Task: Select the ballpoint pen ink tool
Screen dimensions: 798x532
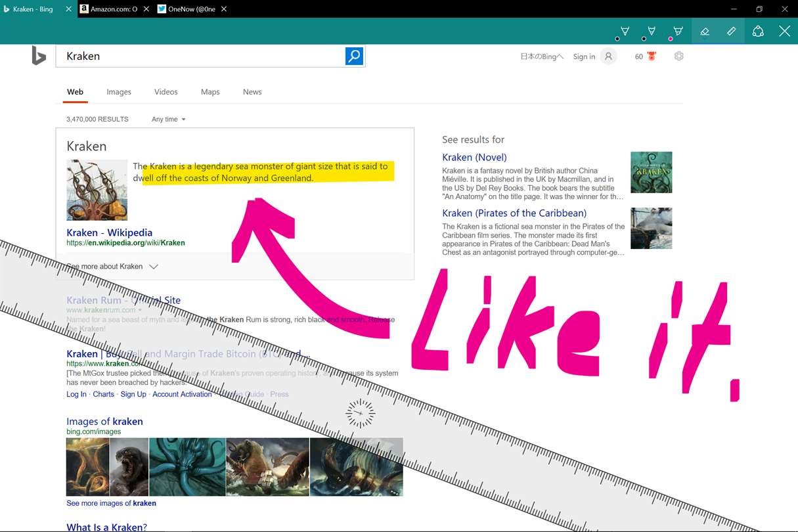Action: [625, 32]
